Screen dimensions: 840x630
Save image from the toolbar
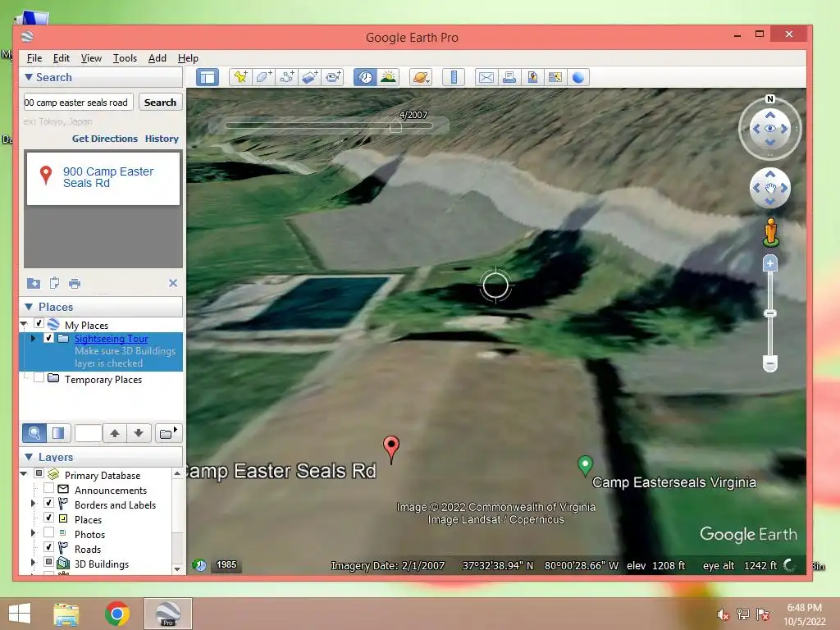tap(532, 77)
